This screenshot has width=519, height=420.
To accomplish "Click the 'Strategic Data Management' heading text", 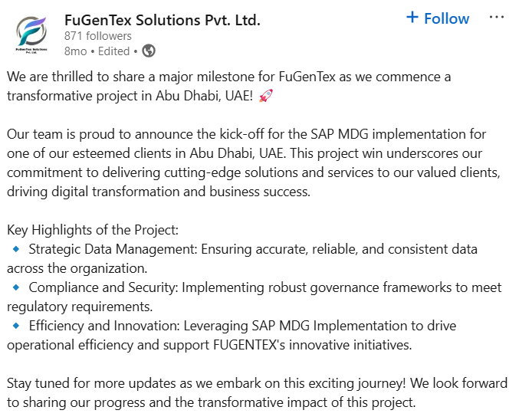I will 113,249.
